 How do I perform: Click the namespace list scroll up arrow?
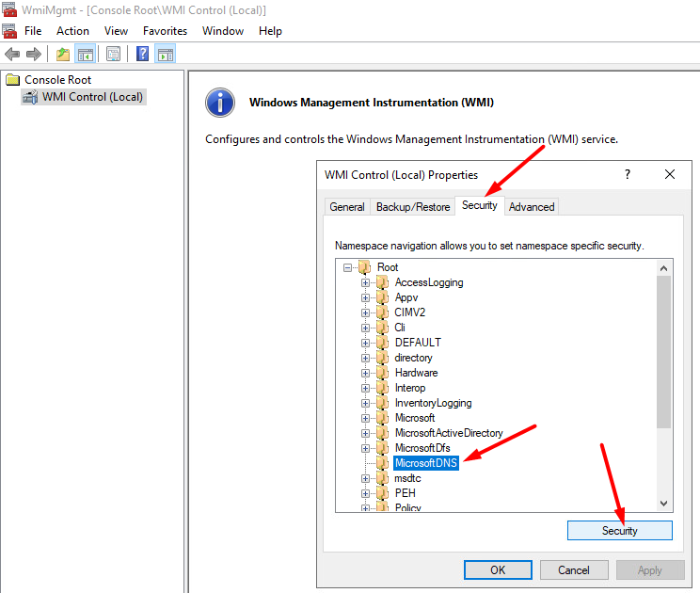(x=664, y=268)
